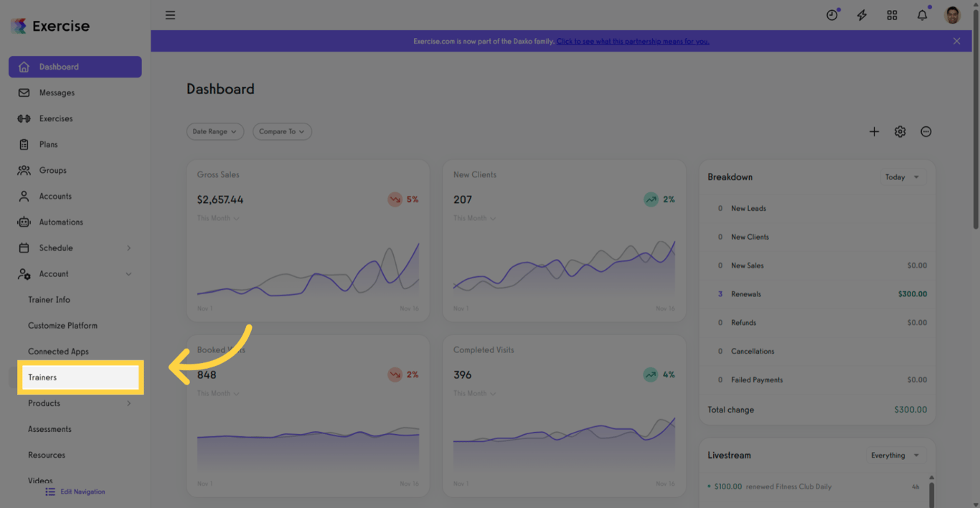Open the apps grid icon in top bar

pyautogui.click(x=892, y=14)
